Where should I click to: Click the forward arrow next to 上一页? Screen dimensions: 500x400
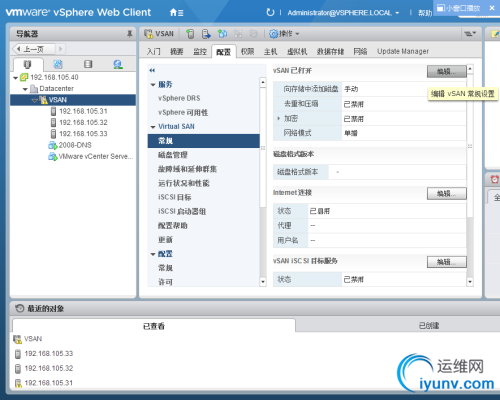click(x=60, y=49)
